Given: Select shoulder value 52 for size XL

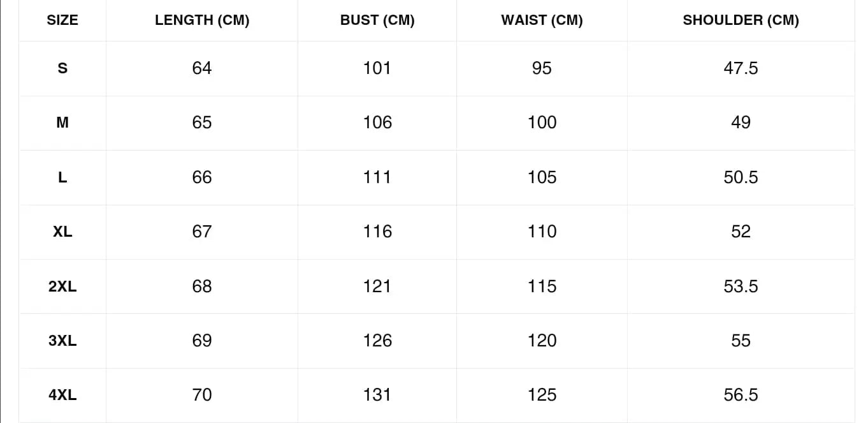Looking at the screenshot, I should point(741,232).
